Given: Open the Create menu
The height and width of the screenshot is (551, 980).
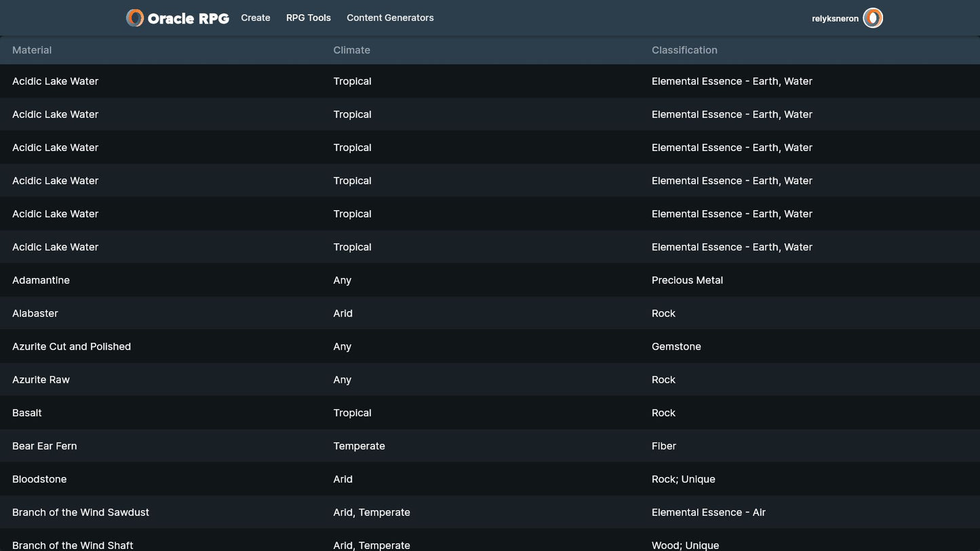Looking at the screenshot, I should pos(256,18).
